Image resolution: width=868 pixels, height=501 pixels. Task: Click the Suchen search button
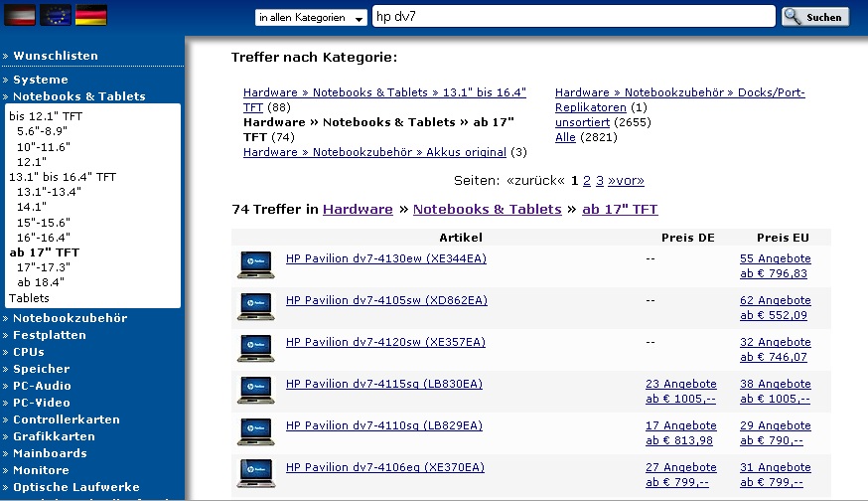[x=815, y=17]
